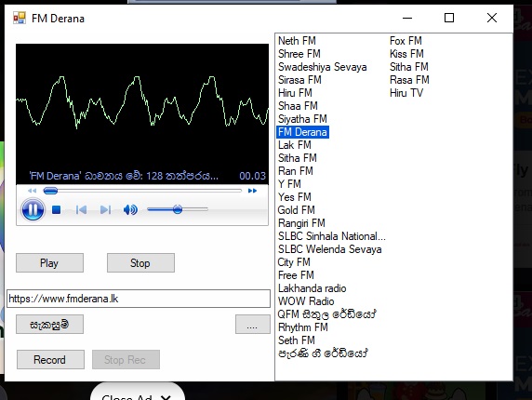The height and width of the screenshot is (400, 532).
Task: Click the next track icon
Action: coord(105,210)
